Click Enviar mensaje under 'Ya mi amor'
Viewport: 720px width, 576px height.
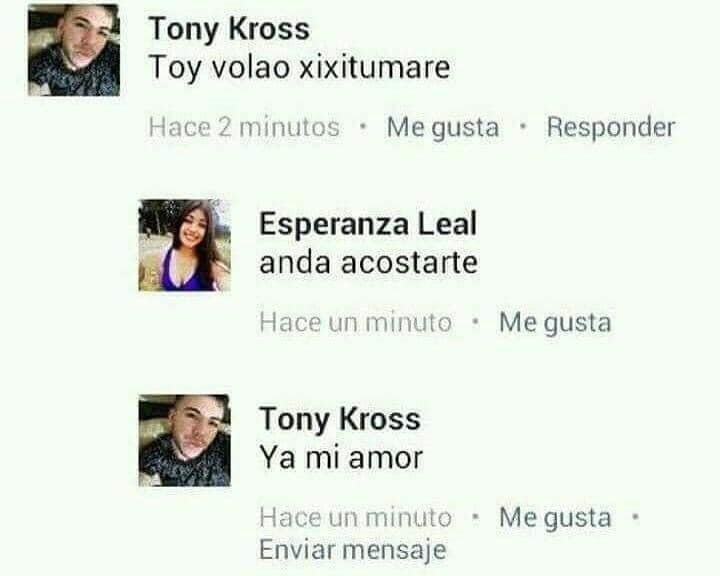(x=353, y=550)
